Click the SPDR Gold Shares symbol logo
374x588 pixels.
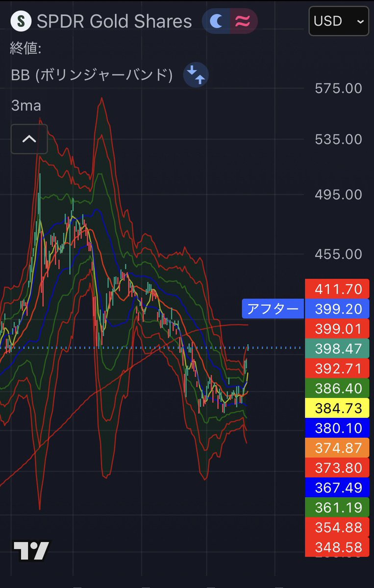click(x=21, y=21)
